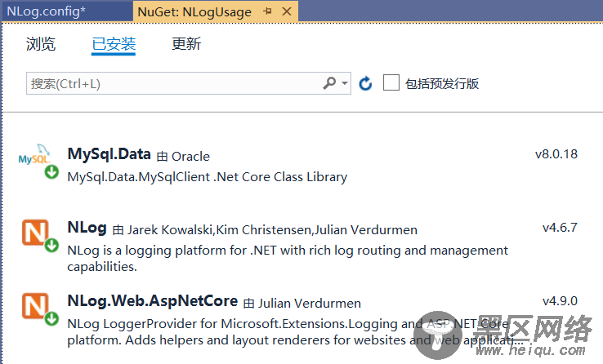Expand the search box dropdown arrow
Image resolution: width=603 pixels, height=364 pixels.
(x=345, y=83)
